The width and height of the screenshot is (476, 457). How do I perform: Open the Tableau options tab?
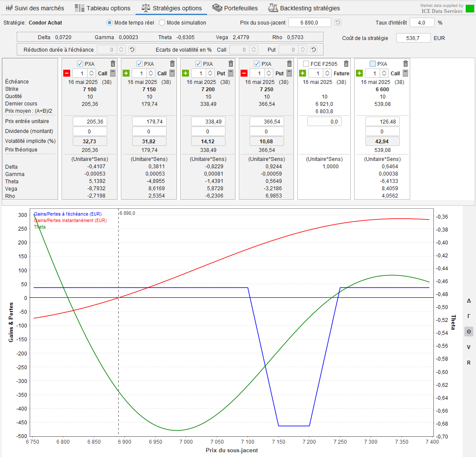click(102, 8)
